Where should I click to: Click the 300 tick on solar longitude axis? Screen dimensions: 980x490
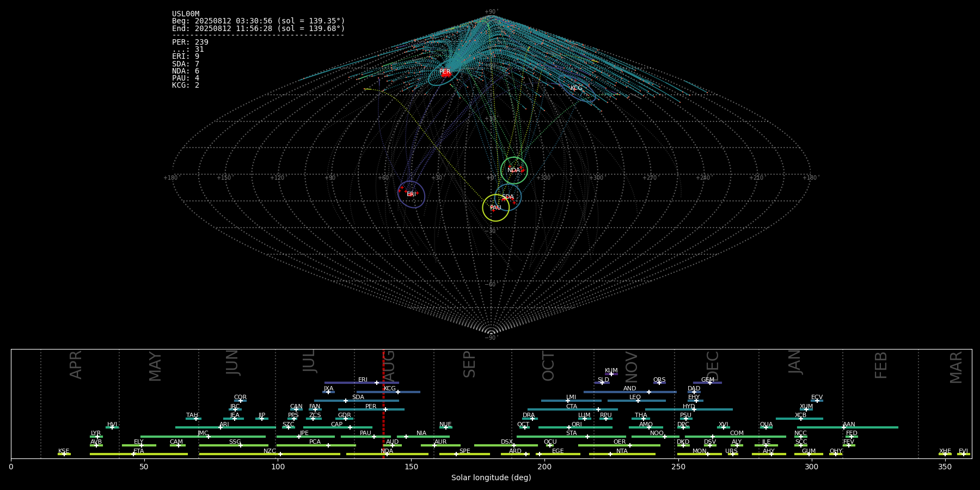[811, 467]
